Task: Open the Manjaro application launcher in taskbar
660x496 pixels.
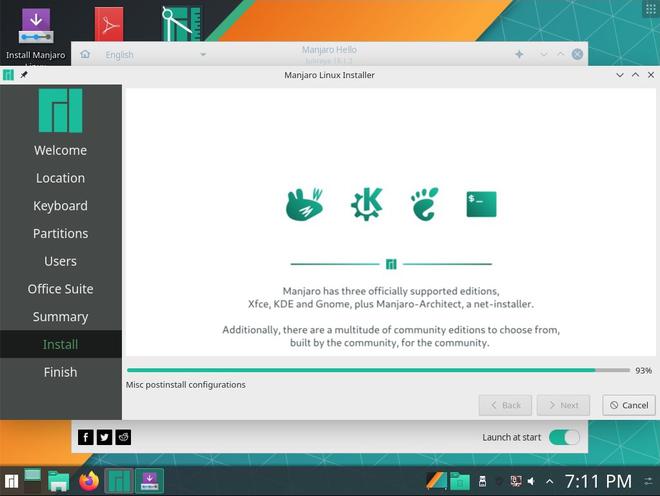Action: pyautogui.click(x=11, y=481)
